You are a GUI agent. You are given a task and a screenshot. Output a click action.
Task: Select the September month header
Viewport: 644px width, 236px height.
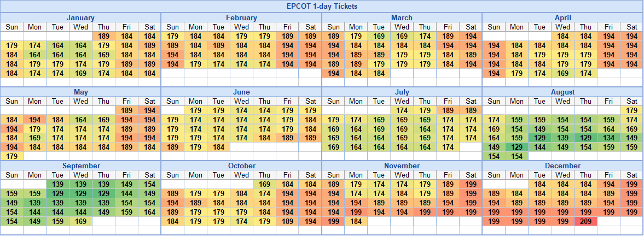click(80, 166)
